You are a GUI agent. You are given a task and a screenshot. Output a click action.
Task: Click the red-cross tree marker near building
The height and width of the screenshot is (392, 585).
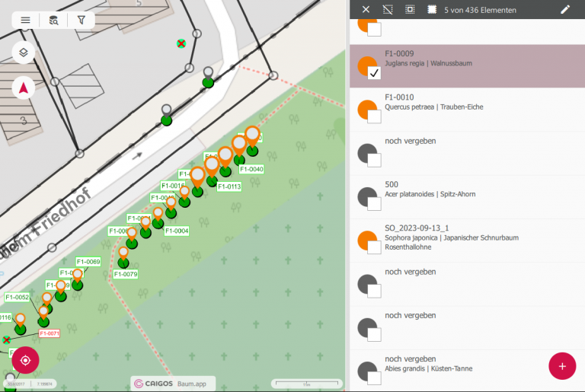pos(181,43)
